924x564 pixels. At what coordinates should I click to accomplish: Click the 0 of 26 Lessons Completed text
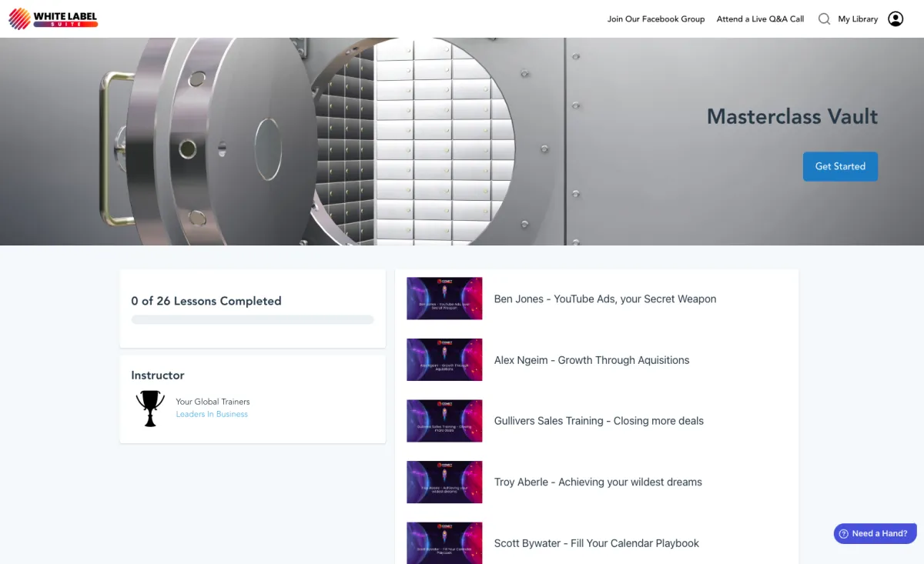(x=206, y=301)
